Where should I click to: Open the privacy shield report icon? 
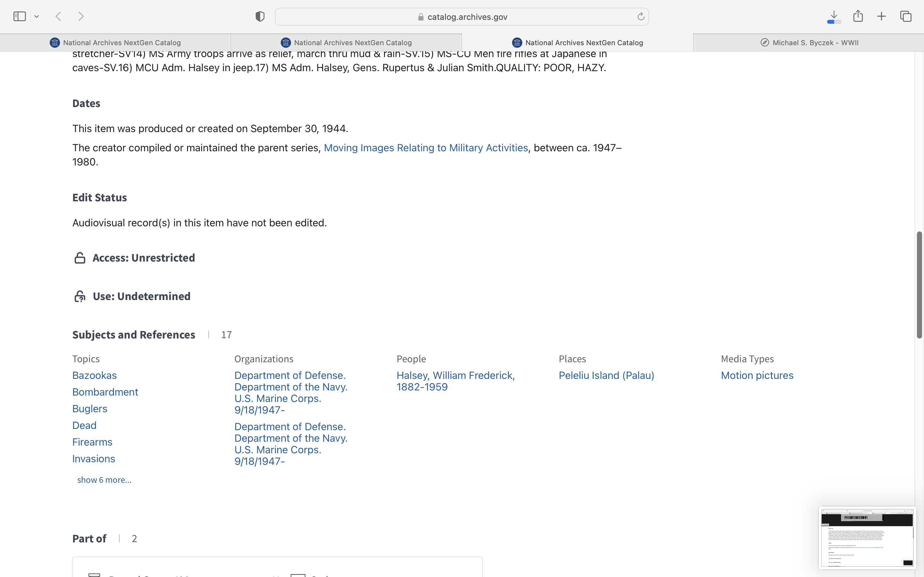pyautogui.click(x=260, y=16)
